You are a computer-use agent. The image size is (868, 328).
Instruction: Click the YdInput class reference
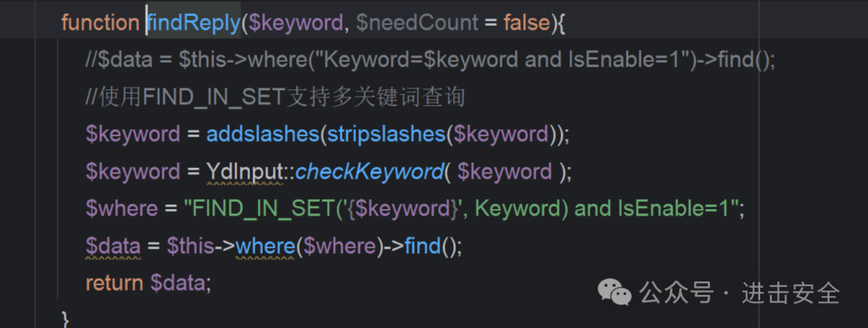(244, 172)
